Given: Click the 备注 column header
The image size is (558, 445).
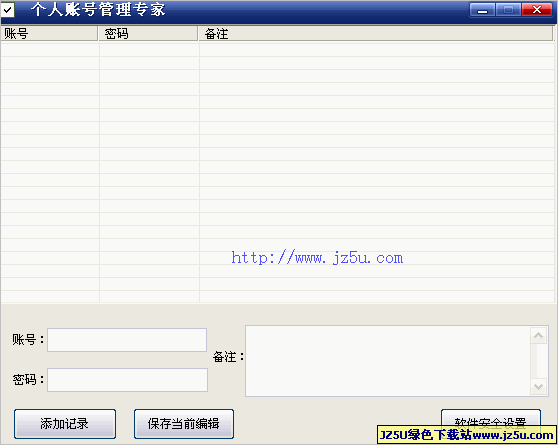Looking at the screenshot, I should (x=375, y=34).
